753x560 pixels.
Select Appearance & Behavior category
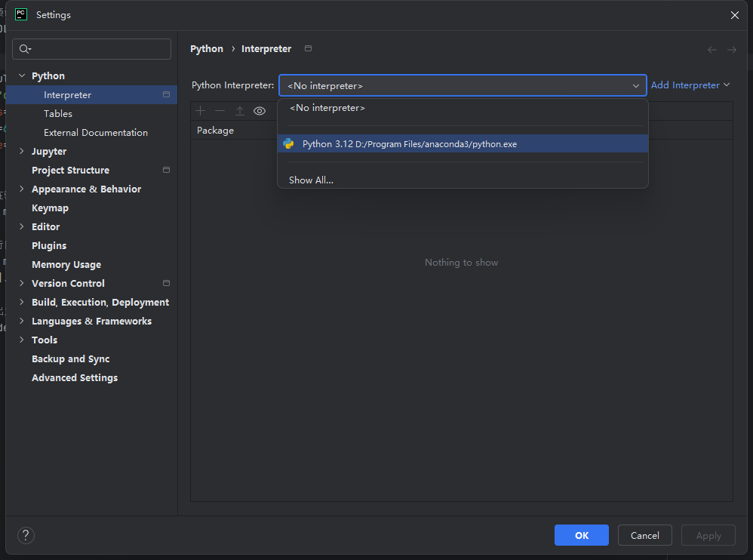[x=87, y=189]
